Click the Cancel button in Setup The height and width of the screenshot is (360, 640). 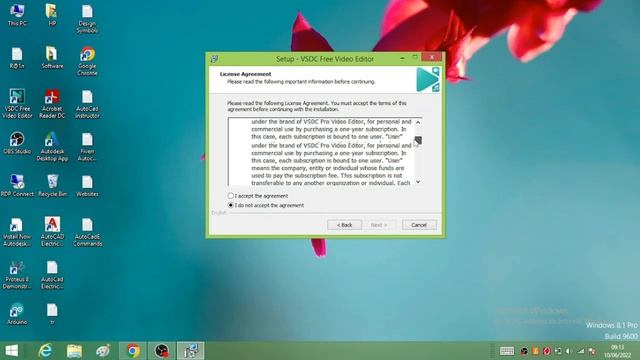419,225
